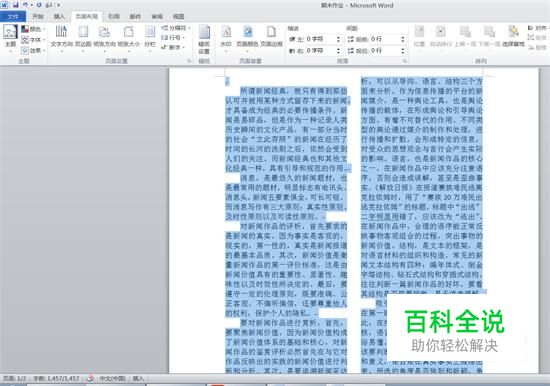The image size is (550, 386).
Task: Click the 段前 spacing stepper arrows
Action: click(403, 39)
